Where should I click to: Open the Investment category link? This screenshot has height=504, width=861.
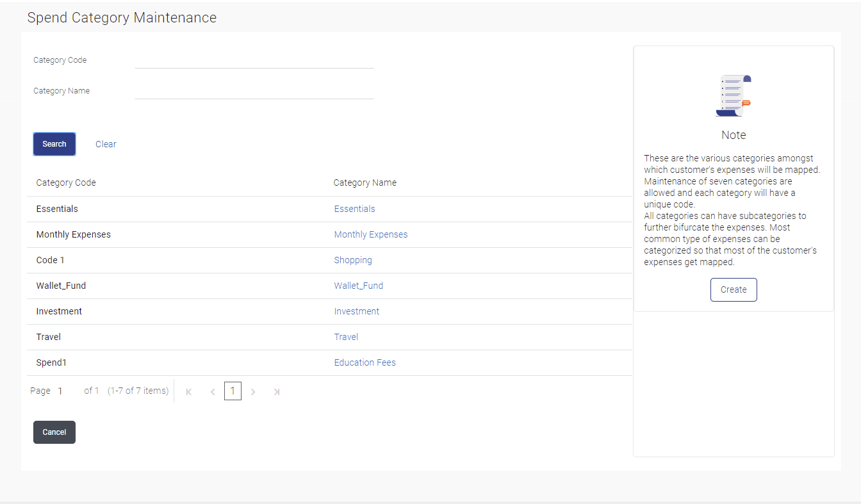(x=356, y=311)
